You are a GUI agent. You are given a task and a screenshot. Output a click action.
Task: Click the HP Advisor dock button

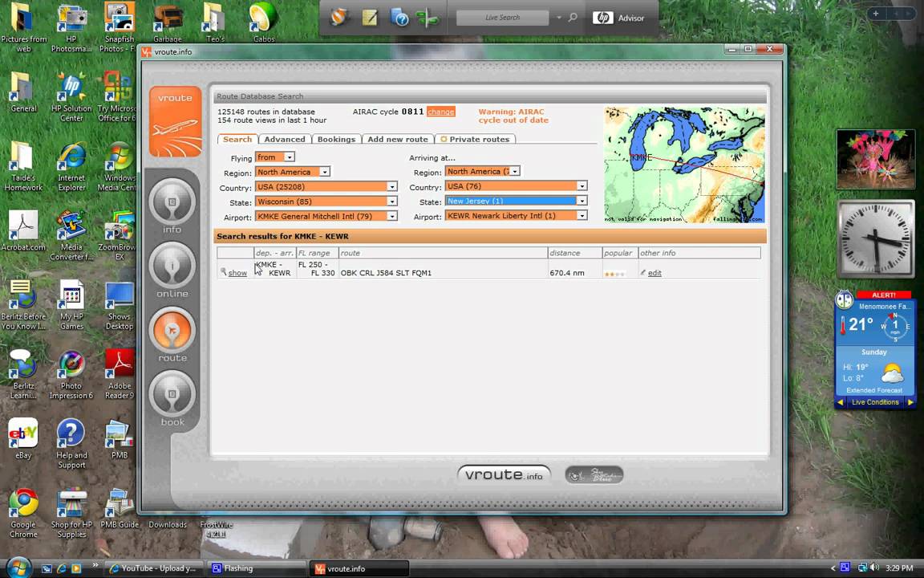coord(618,18)
